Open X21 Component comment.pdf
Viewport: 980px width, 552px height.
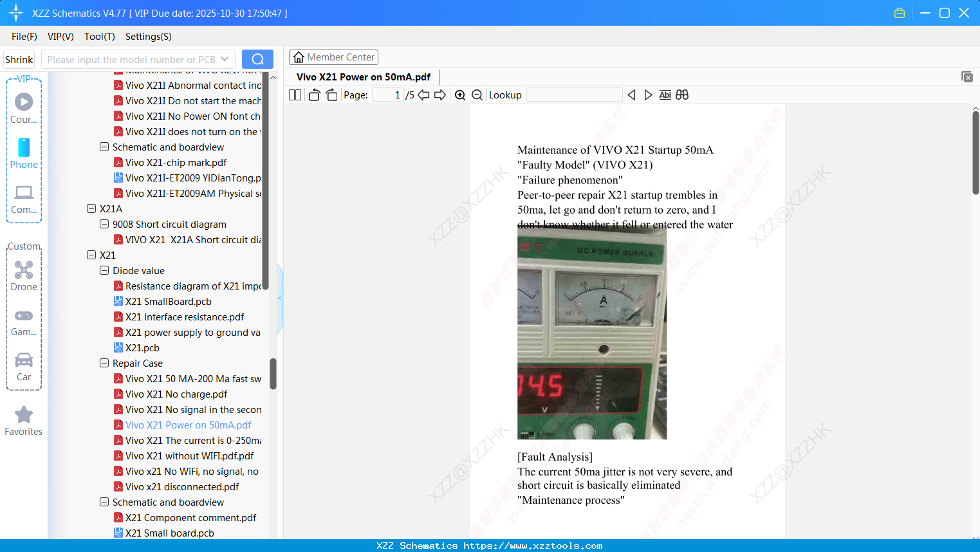coord(185,517)
